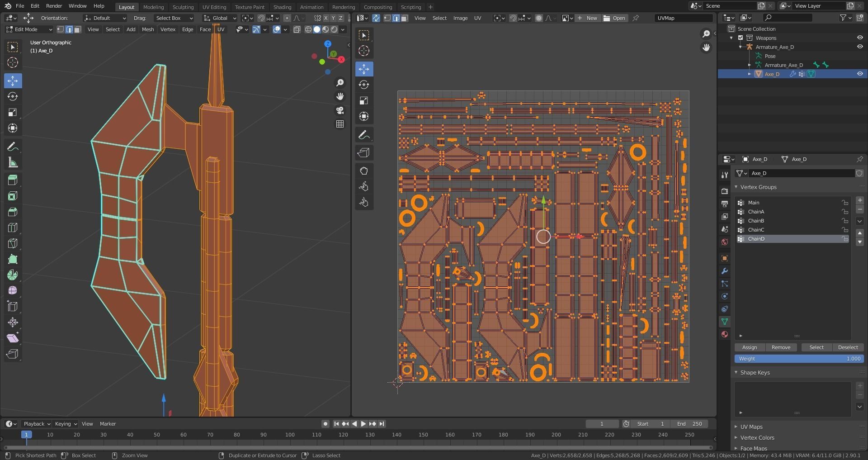The height and width of the screenshot is (460, 868).
Task: Toggle visibility of Axe_D object
Action: 860,74
